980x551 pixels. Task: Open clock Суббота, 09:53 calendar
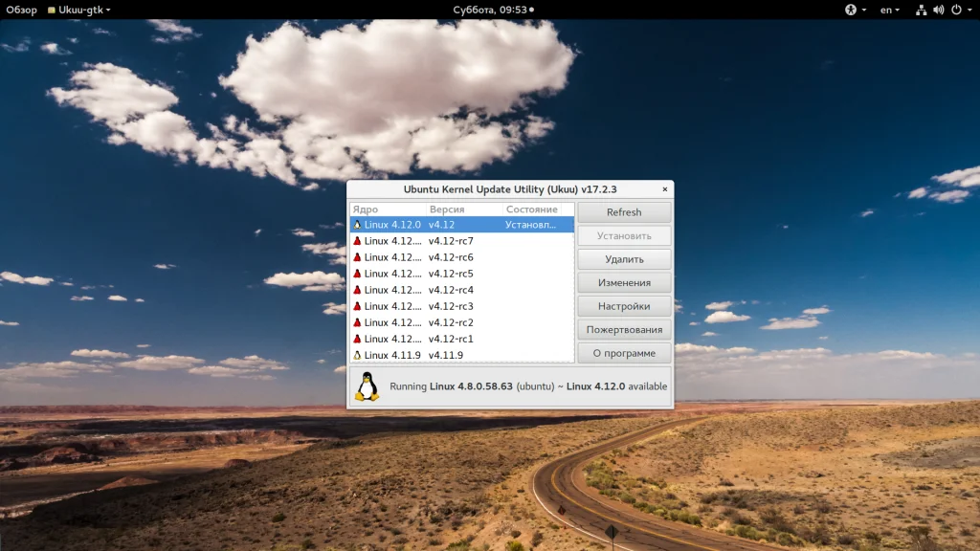point(493,10)
